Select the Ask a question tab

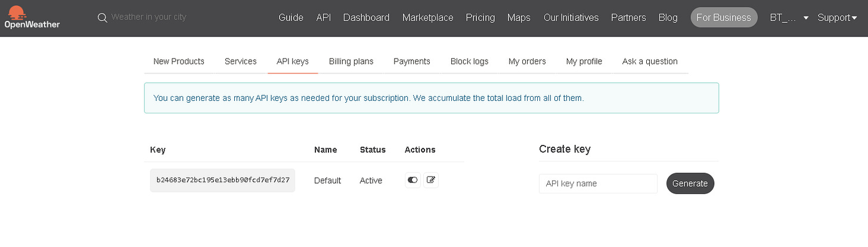tap(650, 61)
